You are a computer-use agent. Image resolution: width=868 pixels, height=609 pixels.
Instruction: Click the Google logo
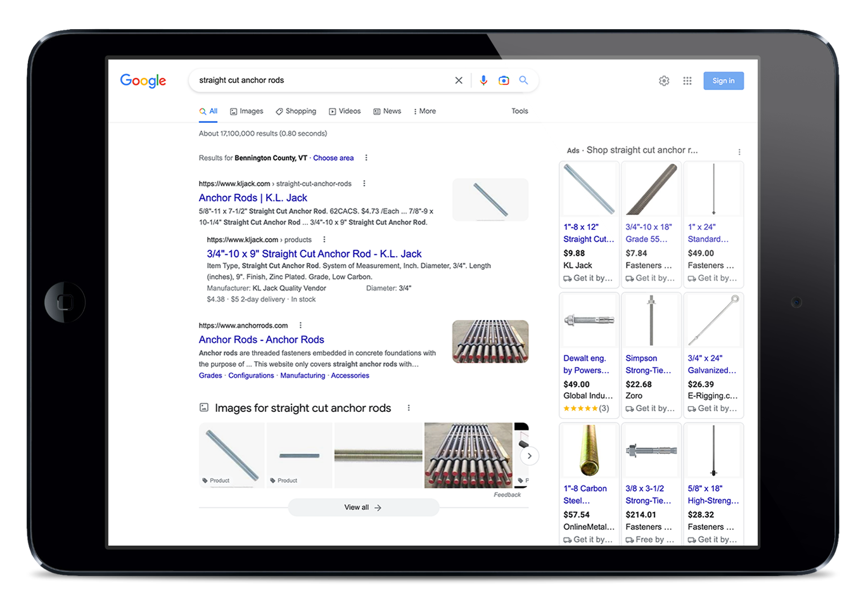pos(143,81)
